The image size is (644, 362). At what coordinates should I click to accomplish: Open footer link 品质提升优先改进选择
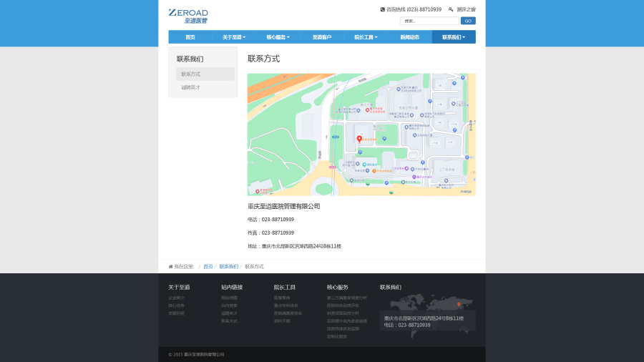tap(346, 321)
